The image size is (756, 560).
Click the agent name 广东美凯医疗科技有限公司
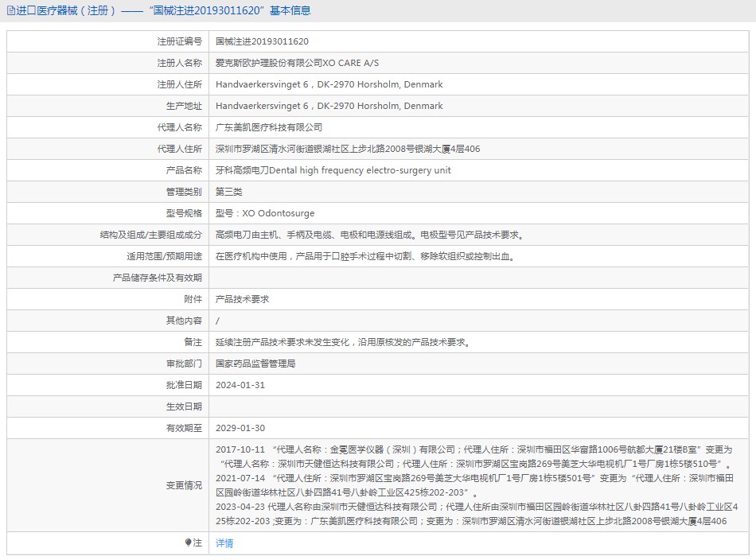click(x=269, y=127)
